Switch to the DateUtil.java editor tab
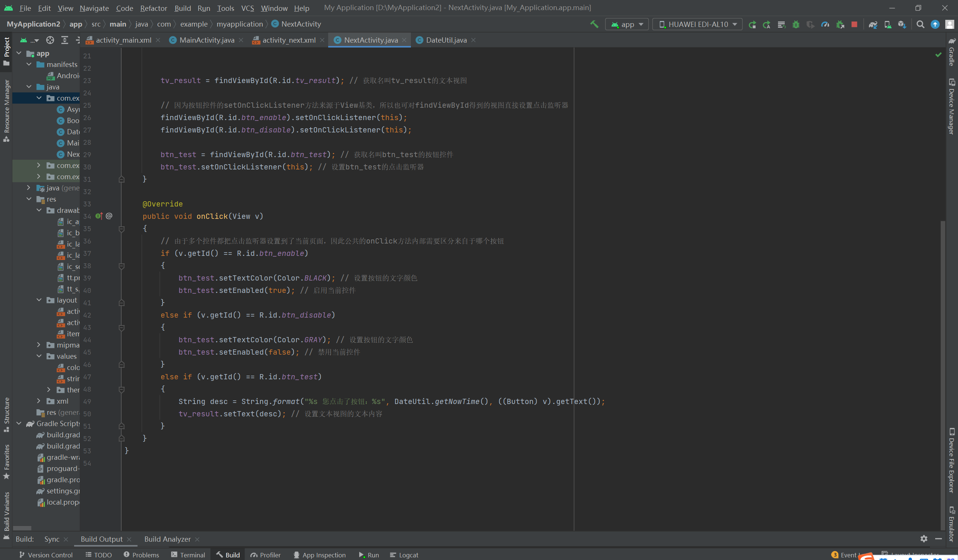958x560 pixels. pyautogui.click(x=446, y=40)
